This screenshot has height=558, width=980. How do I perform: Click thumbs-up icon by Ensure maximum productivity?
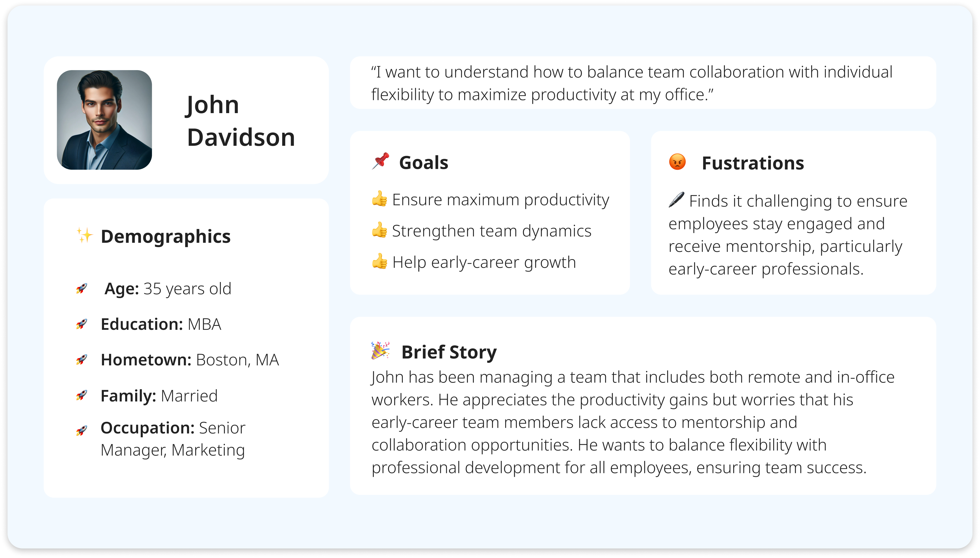(x=379, y=199)
